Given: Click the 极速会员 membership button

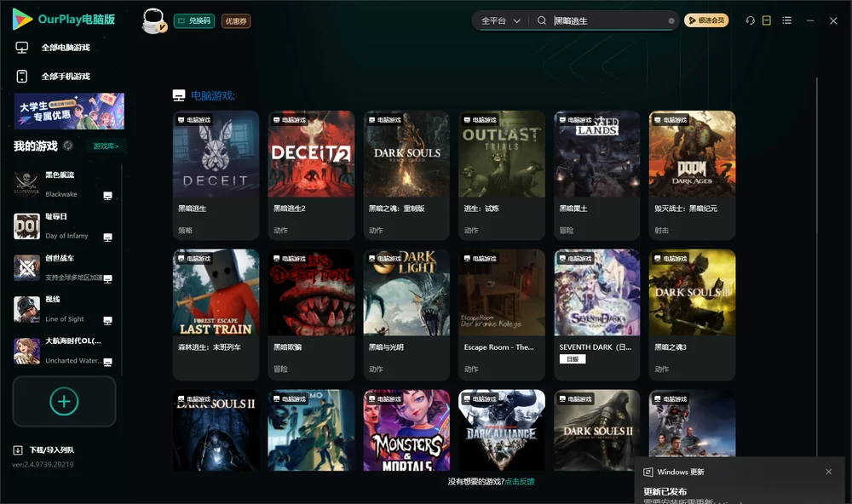Looking at the screenshot, I should pos(706,20).
